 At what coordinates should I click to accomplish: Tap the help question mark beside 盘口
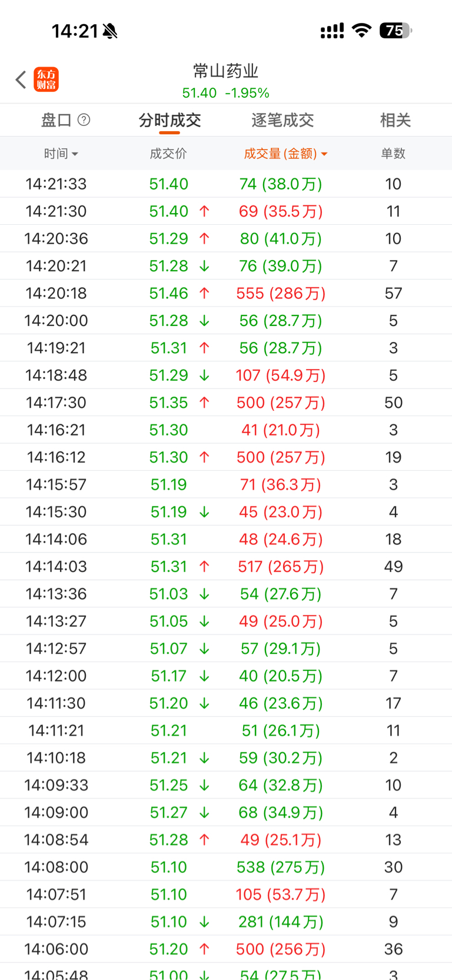(x=84, y=120)
